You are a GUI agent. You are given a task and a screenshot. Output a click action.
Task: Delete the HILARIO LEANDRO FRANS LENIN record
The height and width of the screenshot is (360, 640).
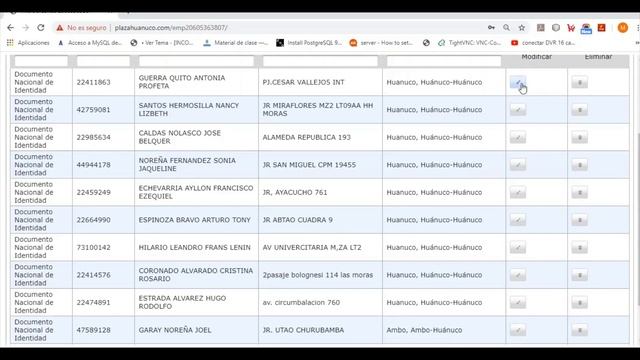579,248
